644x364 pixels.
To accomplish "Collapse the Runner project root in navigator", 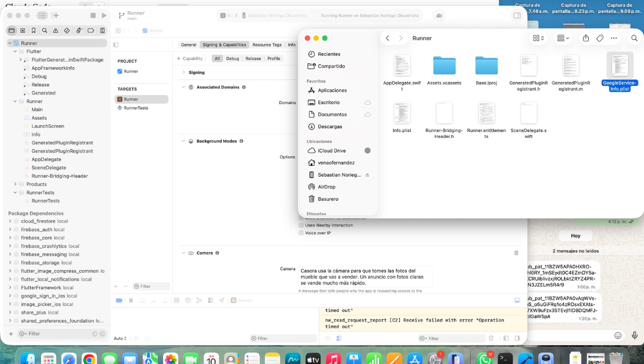I will (x=10, y=43).
